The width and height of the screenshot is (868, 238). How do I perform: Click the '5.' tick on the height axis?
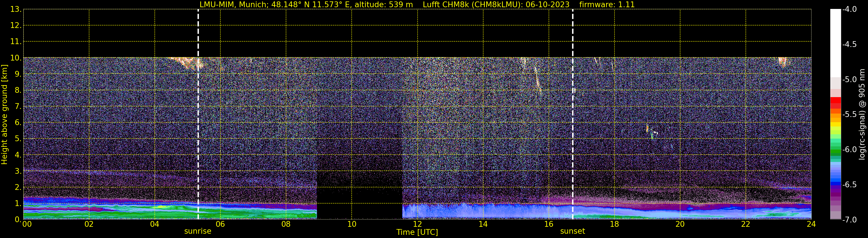[18, 139]
